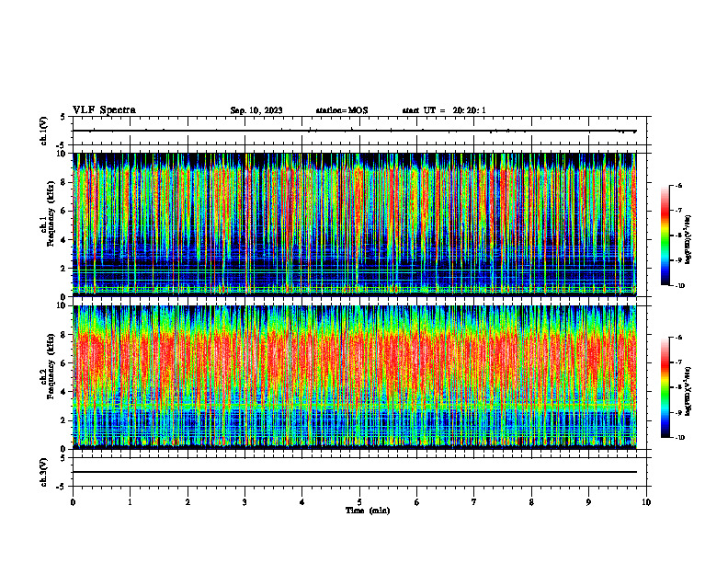Screen dimensions: 728x563
Task: Click the "-7" tick on ch.2 color bar
Action: click(x=679, y=362)
